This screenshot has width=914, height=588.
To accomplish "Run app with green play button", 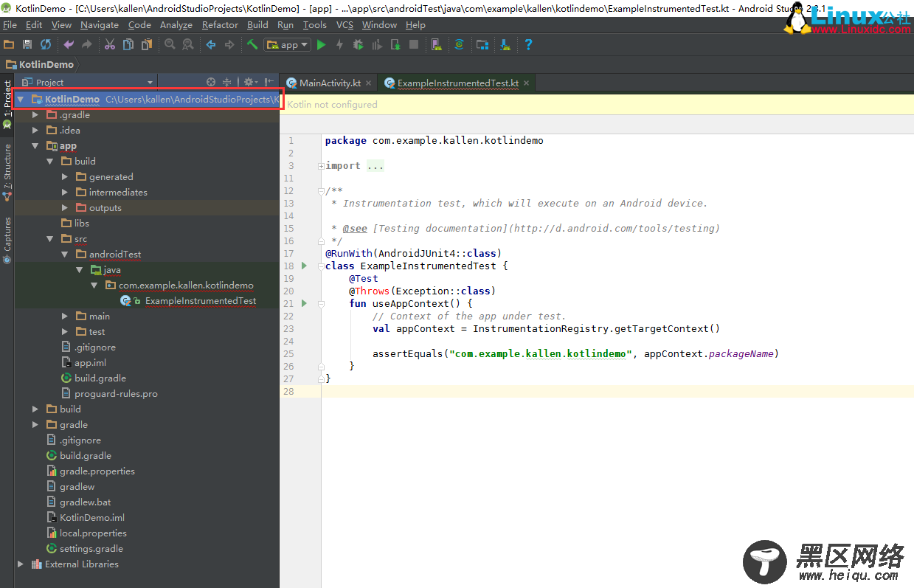I will (321, 45).
